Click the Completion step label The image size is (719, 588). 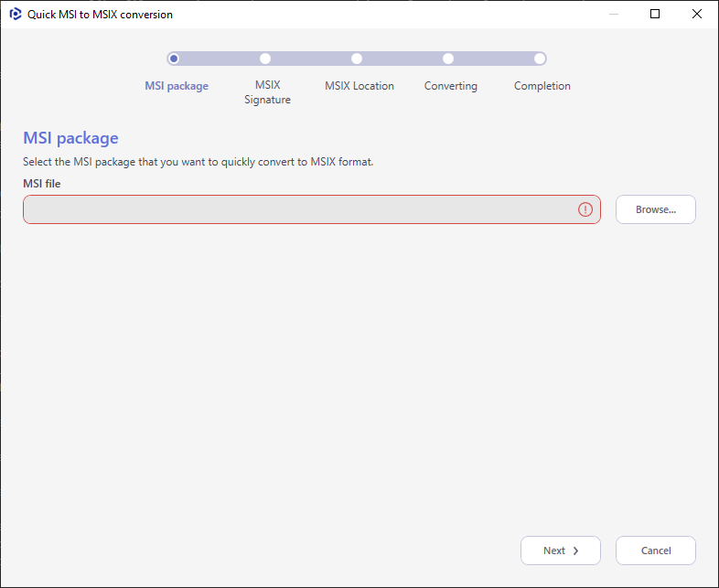click(542, 86)
